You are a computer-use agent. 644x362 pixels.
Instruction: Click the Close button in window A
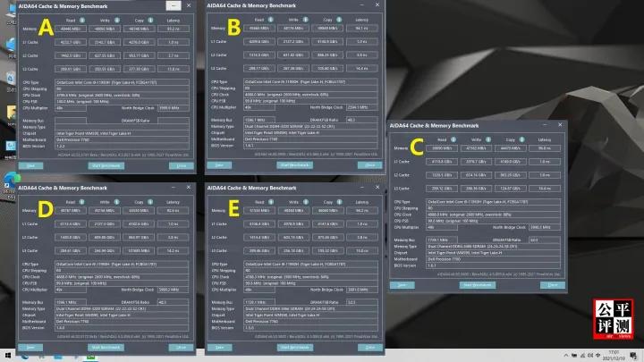[181, 166]
